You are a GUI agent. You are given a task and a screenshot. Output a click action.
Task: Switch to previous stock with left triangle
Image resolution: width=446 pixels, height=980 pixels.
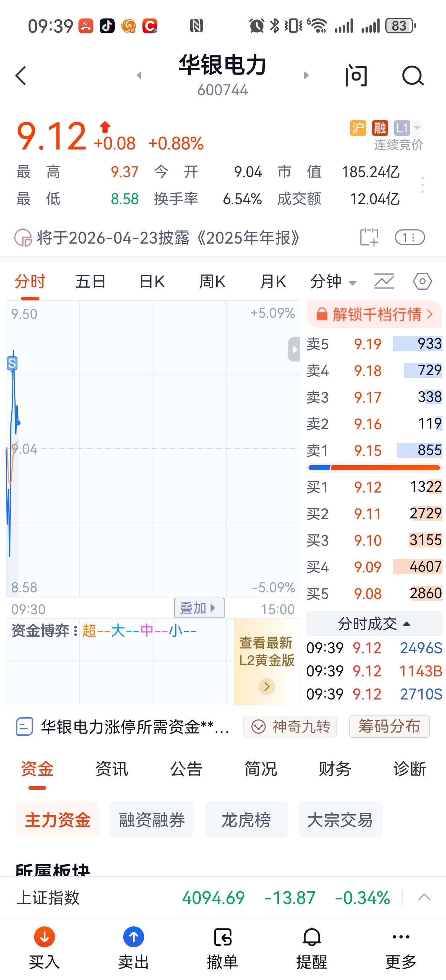pyautogui.click(x=139, y=75)
